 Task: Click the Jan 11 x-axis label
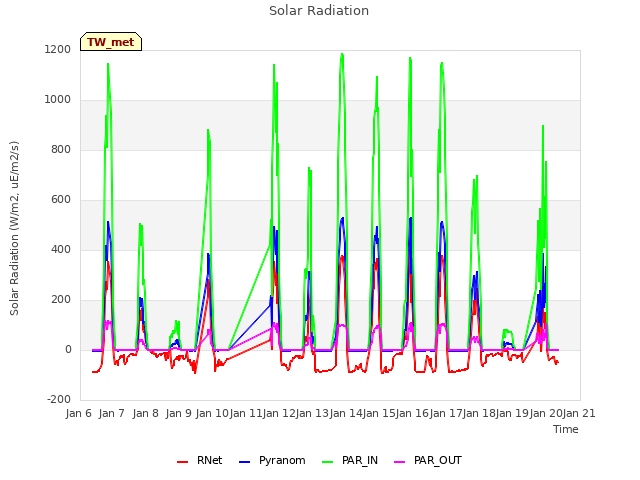pyautogui.click(x=245, y=413)
